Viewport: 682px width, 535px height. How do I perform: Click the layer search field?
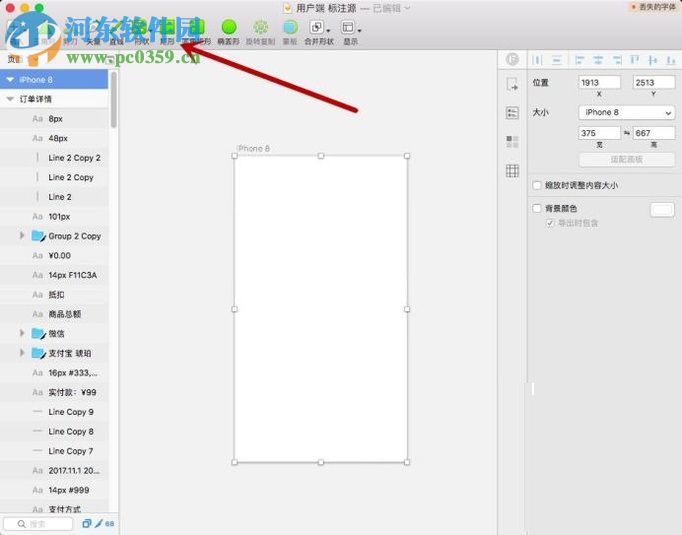click(x=38, y=524)
